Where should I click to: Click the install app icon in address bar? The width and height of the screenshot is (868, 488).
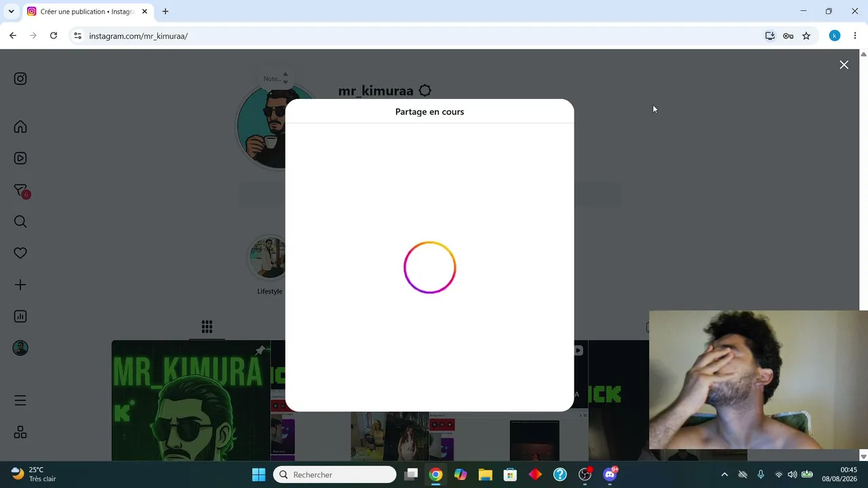coord(770,36)
